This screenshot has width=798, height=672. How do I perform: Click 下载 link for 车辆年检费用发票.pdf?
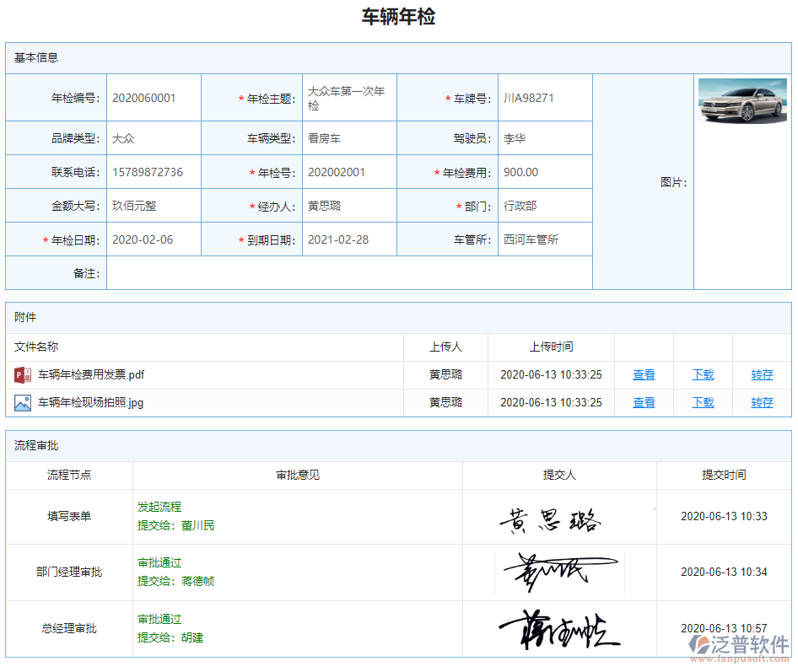click(703, 375)
